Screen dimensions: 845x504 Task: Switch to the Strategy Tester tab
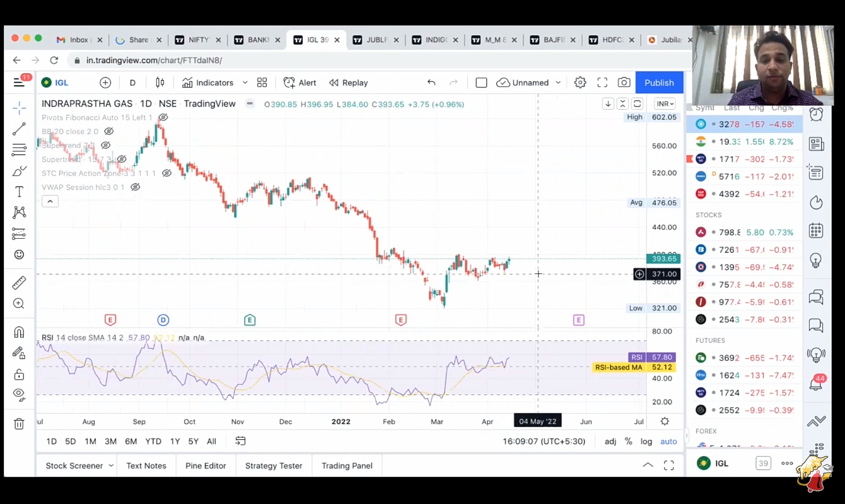pos(274,466)
